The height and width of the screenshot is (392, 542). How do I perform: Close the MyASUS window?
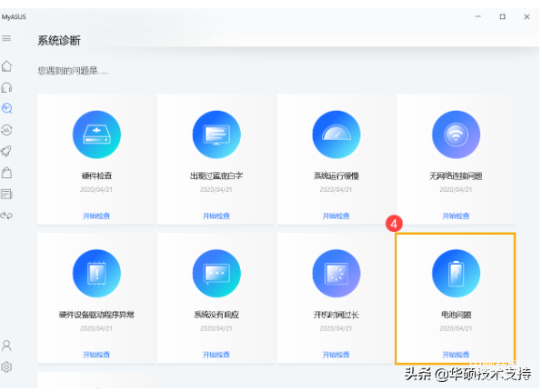[527, 16]
